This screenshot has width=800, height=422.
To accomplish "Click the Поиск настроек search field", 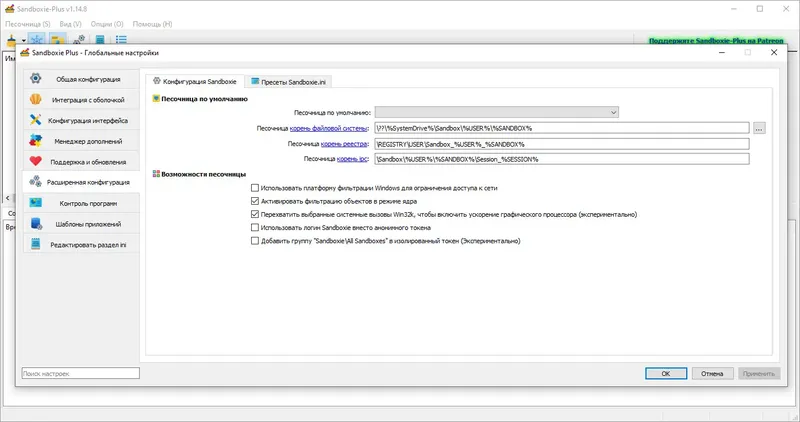I will 81,373.
